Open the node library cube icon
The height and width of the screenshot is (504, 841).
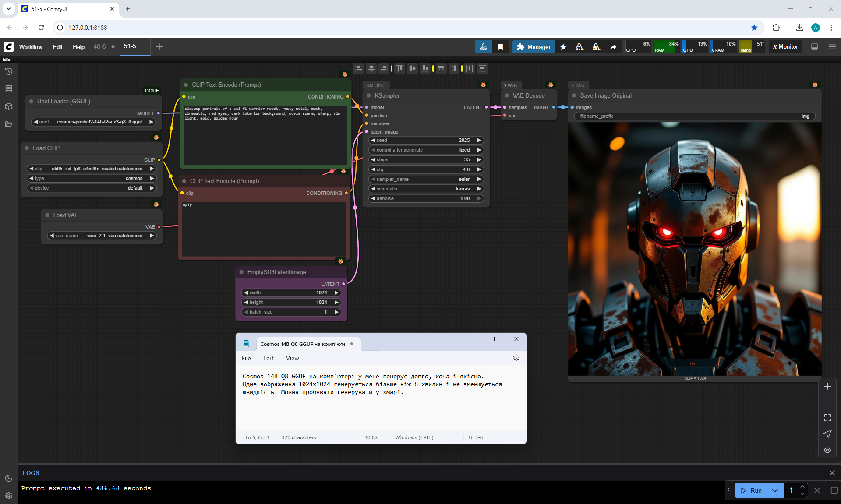coord(8,106)
